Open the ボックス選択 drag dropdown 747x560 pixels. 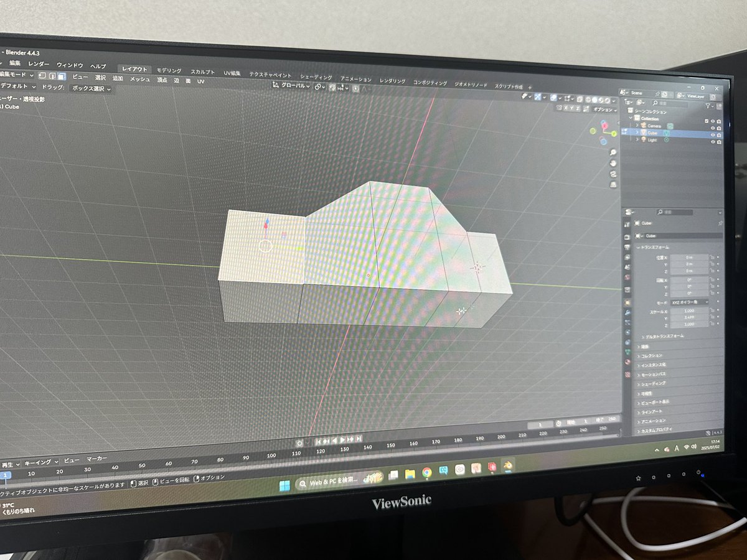(x=91, y=88)
